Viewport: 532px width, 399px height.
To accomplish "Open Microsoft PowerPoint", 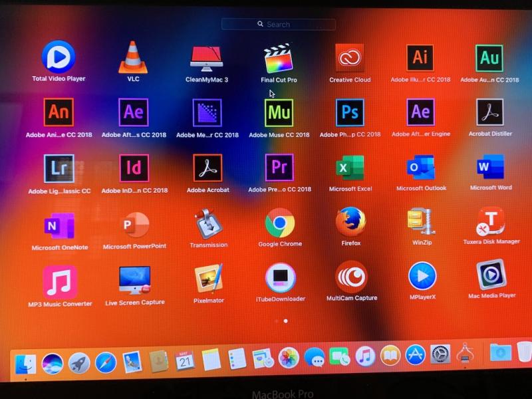I will coord(134,225).
